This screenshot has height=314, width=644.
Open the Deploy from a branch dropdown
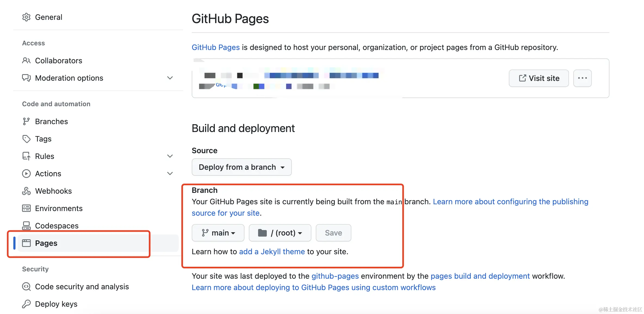[242, 167]
